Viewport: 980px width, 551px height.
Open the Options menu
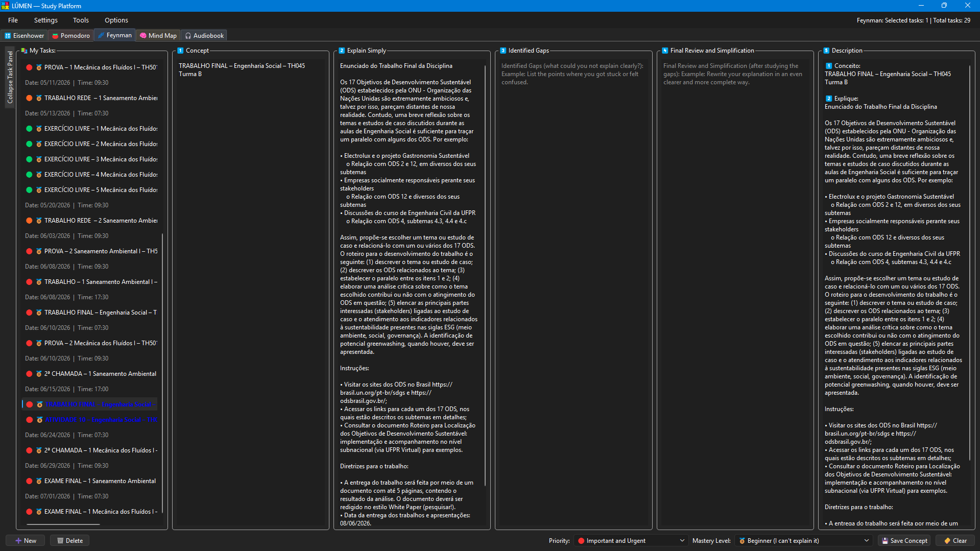coord(116,20)
